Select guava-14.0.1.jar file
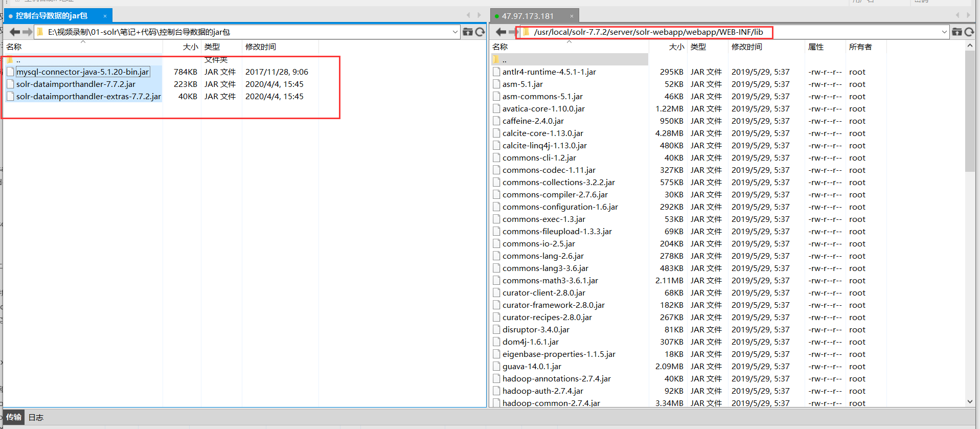Viewport: 980px width, 429px height. (532, 366)
